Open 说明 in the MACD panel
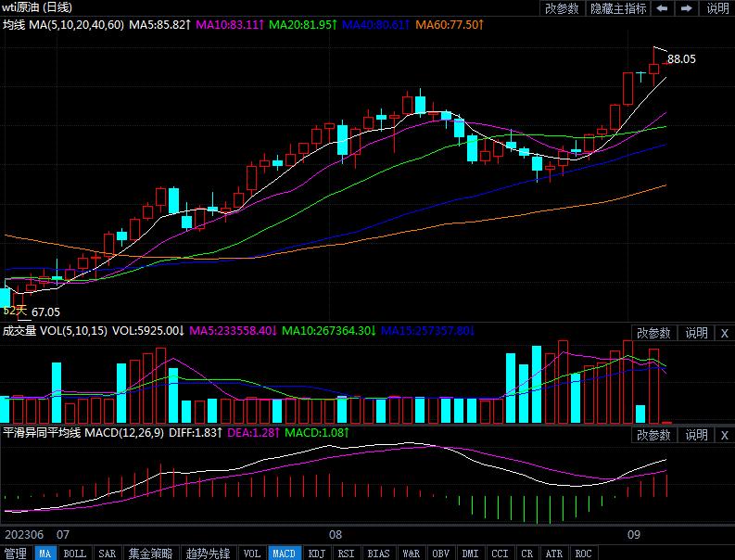This screenshot has width=735, height=560. [x=696, y=435]
